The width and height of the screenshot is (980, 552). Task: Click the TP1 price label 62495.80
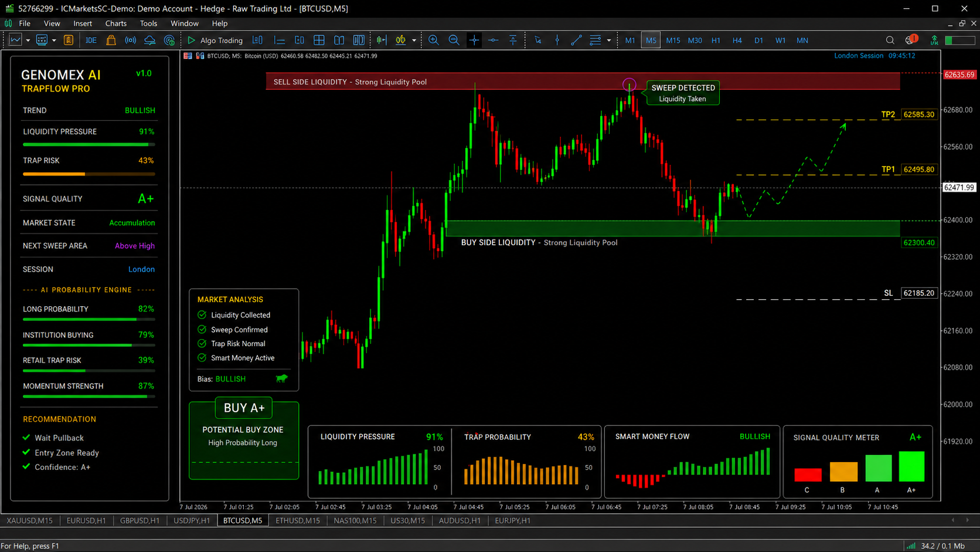(919, 170)
